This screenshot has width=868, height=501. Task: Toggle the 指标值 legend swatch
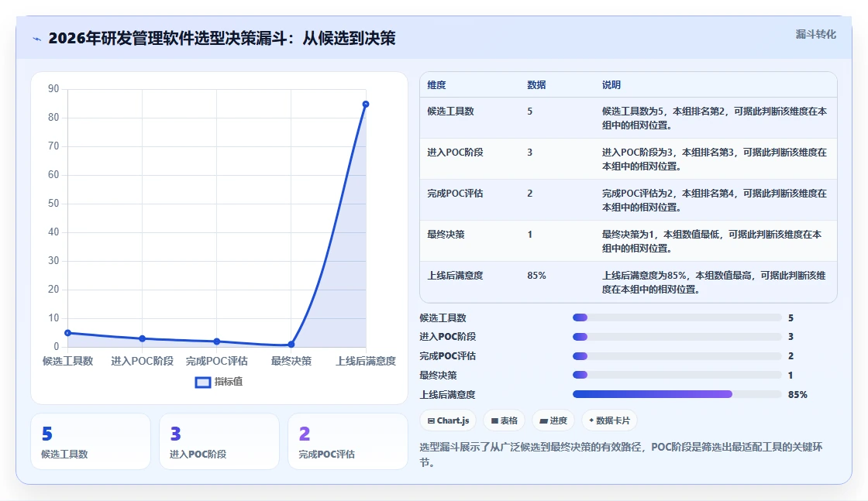(203, 382)
